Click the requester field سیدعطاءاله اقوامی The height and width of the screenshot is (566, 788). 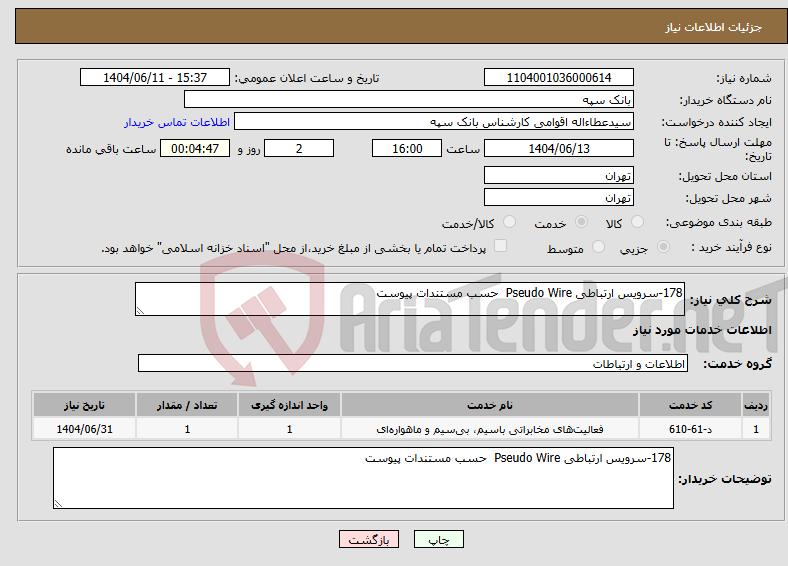click(434, 122)
